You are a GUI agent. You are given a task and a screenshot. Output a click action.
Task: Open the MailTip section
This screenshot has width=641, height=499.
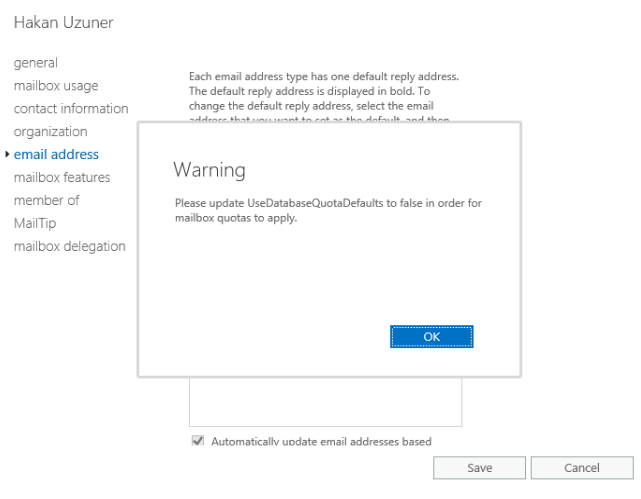[x=34, y=224]
